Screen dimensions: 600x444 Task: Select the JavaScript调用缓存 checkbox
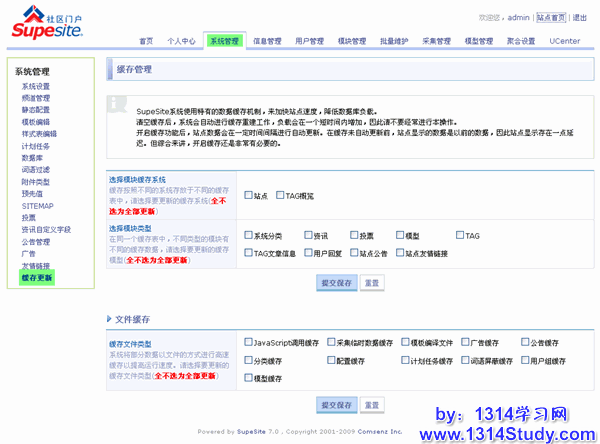(248, 342)
